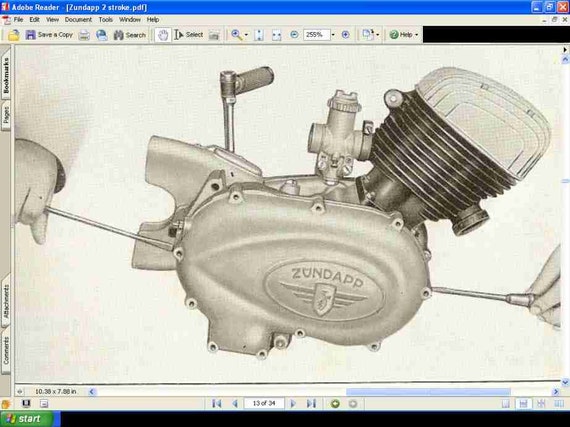Expand the top-right black arrow flyout
570x427 pixels.
(565, 49)
